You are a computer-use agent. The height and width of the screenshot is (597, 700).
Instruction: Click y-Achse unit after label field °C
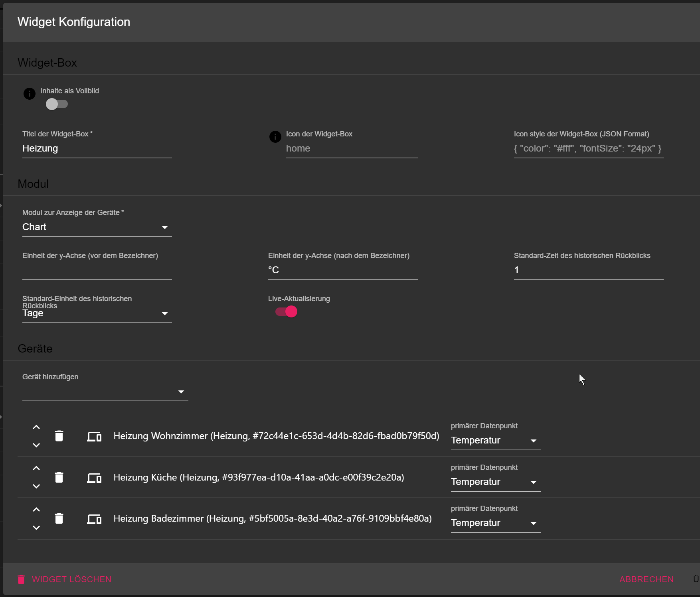click(x=343, y=270)
